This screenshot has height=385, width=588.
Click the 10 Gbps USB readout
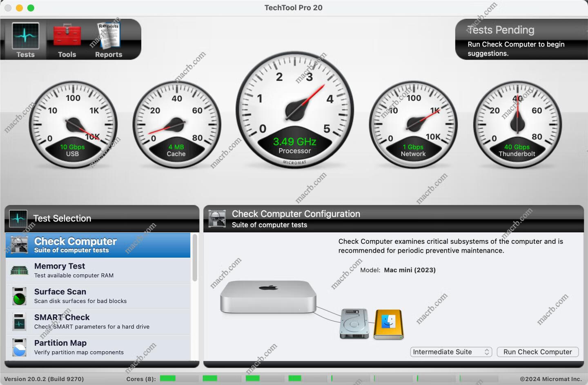tap(72, 147)
